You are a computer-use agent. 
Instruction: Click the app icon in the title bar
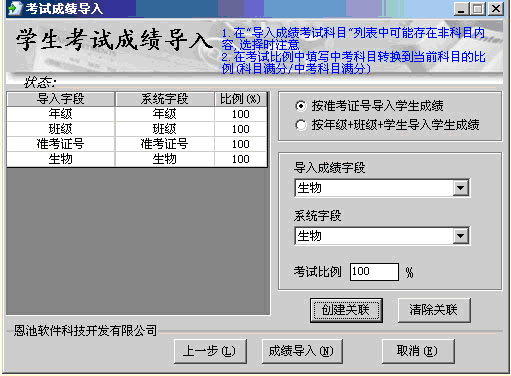pos(15,8)
